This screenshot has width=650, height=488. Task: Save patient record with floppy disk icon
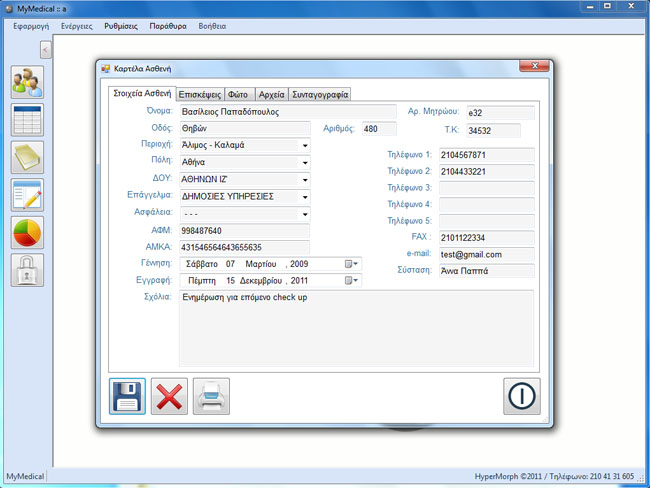click(127, 396)
